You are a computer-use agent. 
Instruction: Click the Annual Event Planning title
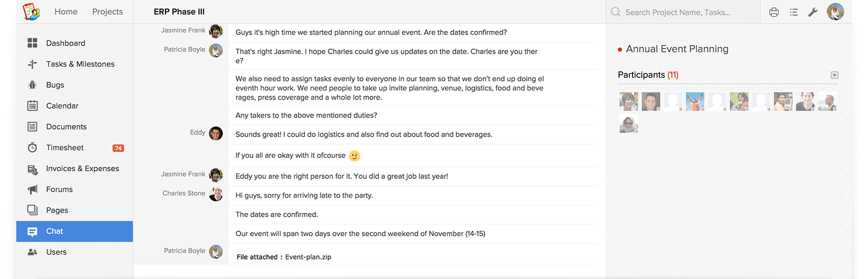point(677,49)
